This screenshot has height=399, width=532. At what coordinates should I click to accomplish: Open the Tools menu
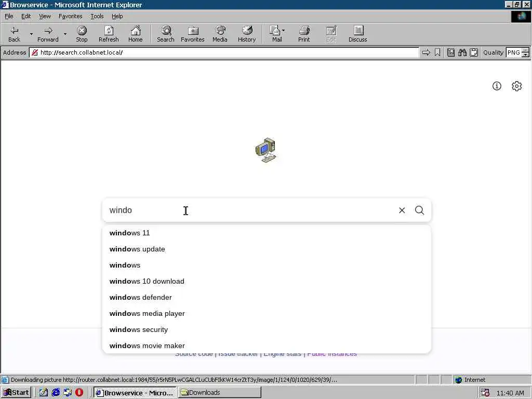pos(97,16)
